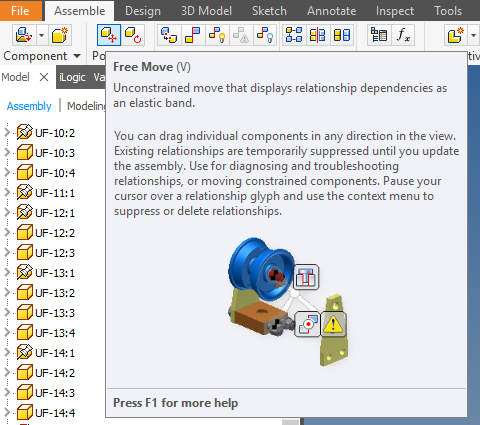Click the Copy components icon
Viewport: 480px width, 425px height.
pos(342,35)
